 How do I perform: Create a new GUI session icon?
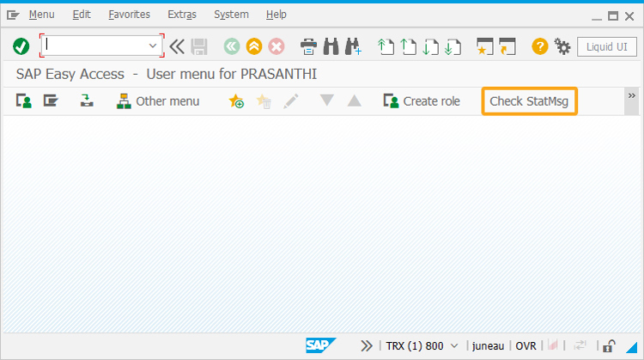(484, 46)
